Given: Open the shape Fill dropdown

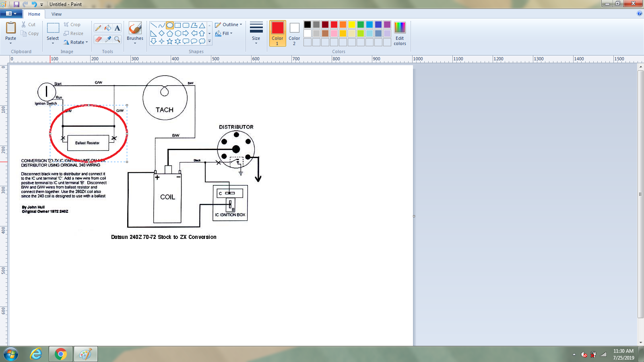Looking at the screenshot, I should (x=224, y=33).
